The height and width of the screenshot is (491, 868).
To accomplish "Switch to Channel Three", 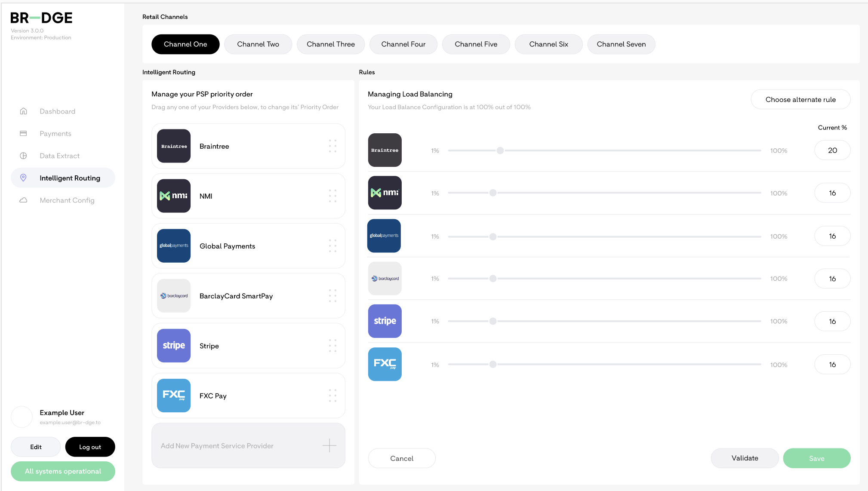I will (331, 44).
